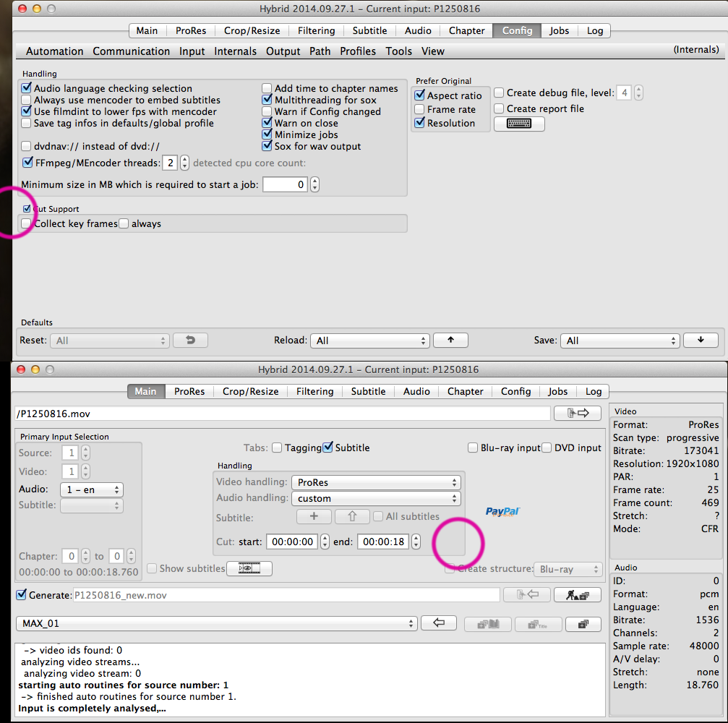The width and height of the screenshot is (728, 723).
Task: Click the output filename field P1250816_new.mov
Action: click(x=286, y=595)
